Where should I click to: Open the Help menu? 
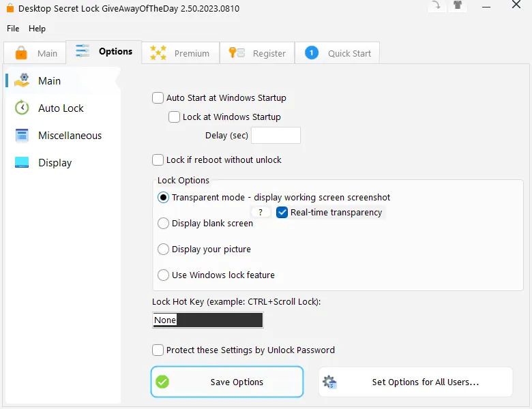tap(37, 29)
